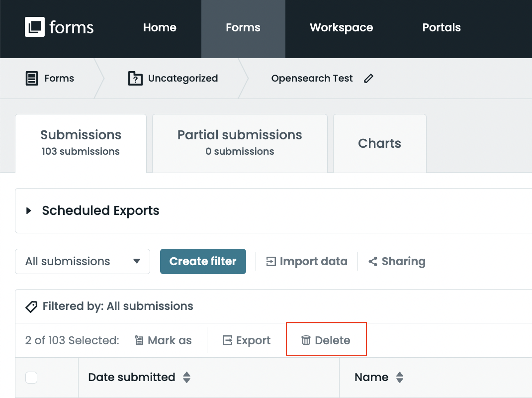Screen dimensions: 532x398
Task: Sort by Name column arrows
Action: coord(399,378)
